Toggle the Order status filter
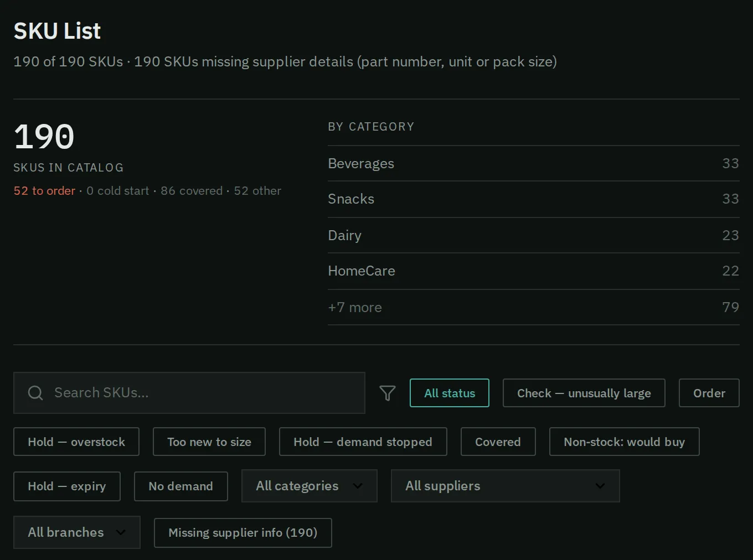The image size is (753, 560). (709, 393)
